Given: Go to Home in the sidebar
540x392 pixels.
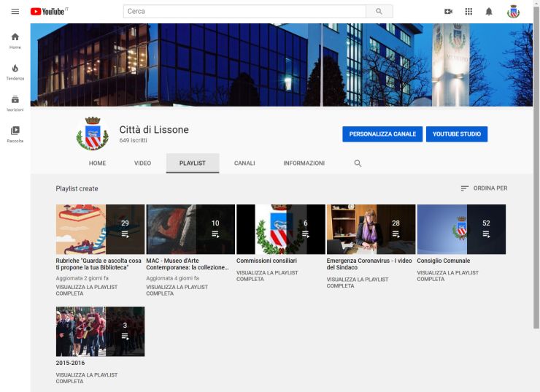Looking at the screenshot, I should coord(15,41).
